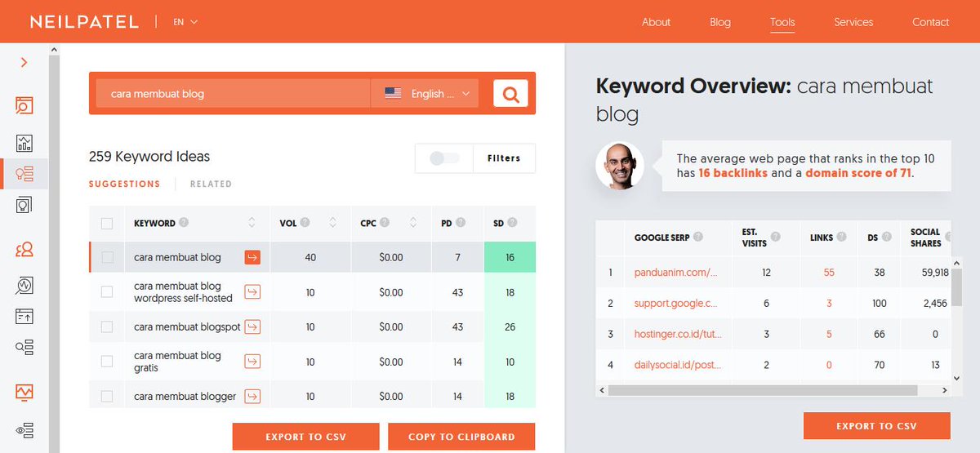Sort by cost using CPC column arrows

(x=413, y=223)
